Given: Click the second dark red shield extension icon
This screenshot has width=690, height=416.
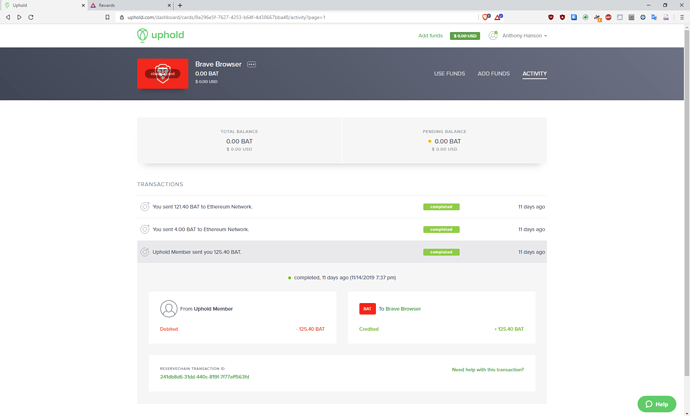Looking at the screenshot, I should tap(562, 17).
